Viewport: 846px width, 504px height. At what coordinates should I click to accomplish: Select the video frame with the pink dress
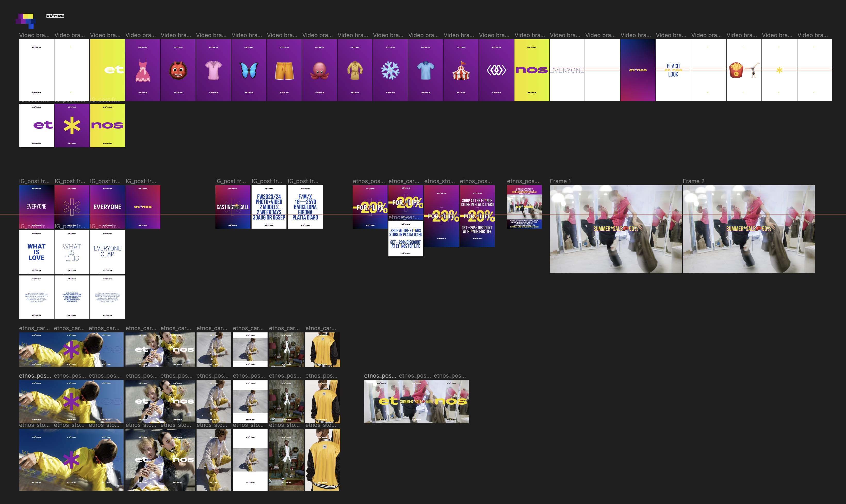(143, 70)
